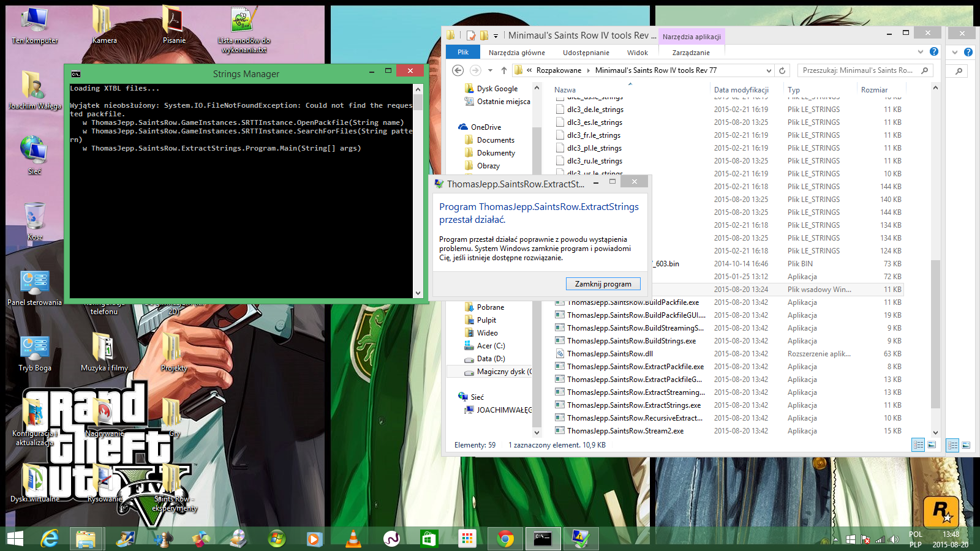Refresh the current Explorer folder
The height and width of the screenshot is (551, 980).
[x=782, y=70]
